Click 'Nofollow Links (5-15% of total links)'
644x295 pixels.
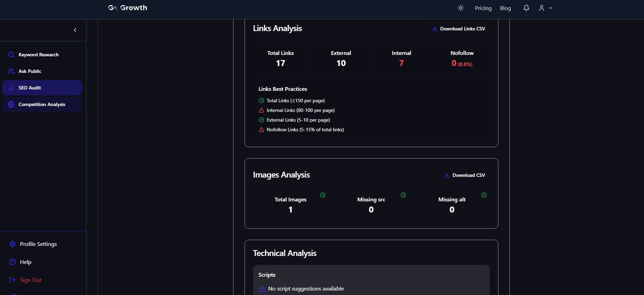point(305,130)
